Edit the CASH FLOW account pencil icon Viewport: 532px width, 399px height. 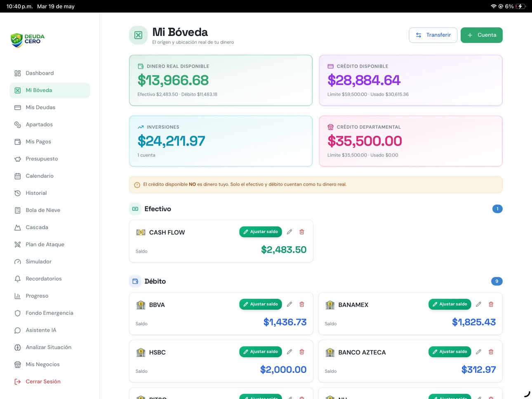[290, 232]
